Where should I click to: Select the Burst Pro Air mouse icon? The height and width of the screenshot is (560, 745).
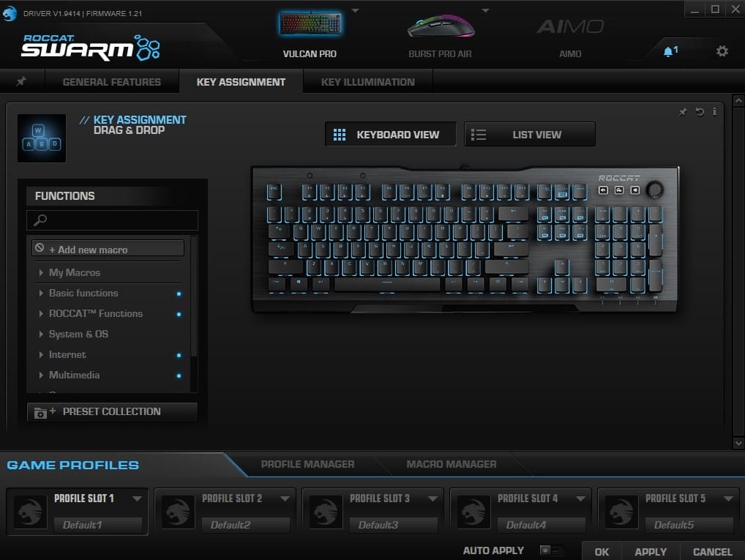tap(441, 26)
